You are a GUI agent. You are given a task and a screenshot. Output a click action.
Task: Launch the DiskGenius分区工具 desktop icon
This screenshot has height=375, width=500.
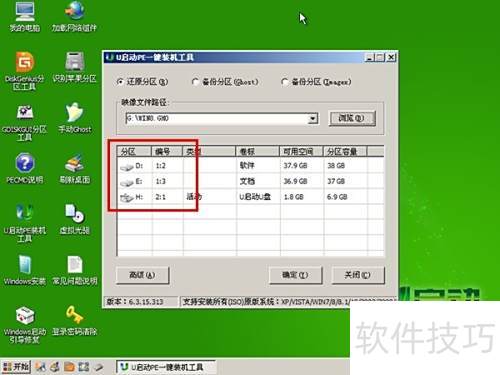[x=24, y=71]
